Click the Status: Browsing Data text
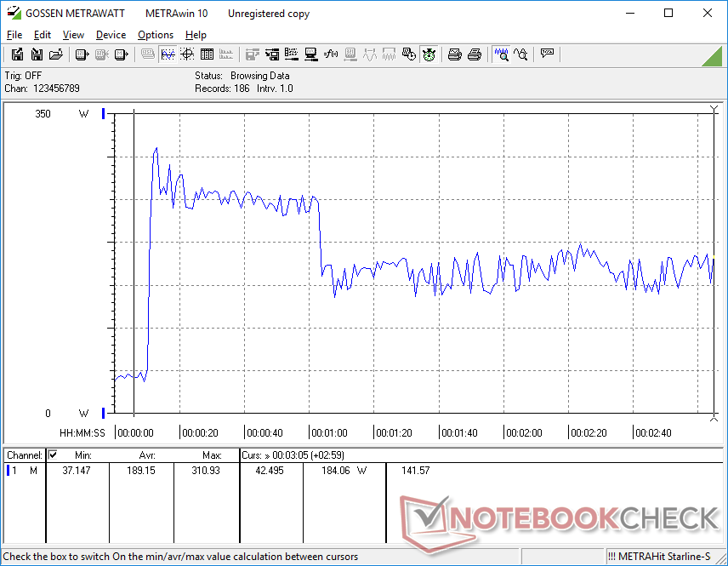The height and width of the screenshot is (566, 728). [242, 76]
